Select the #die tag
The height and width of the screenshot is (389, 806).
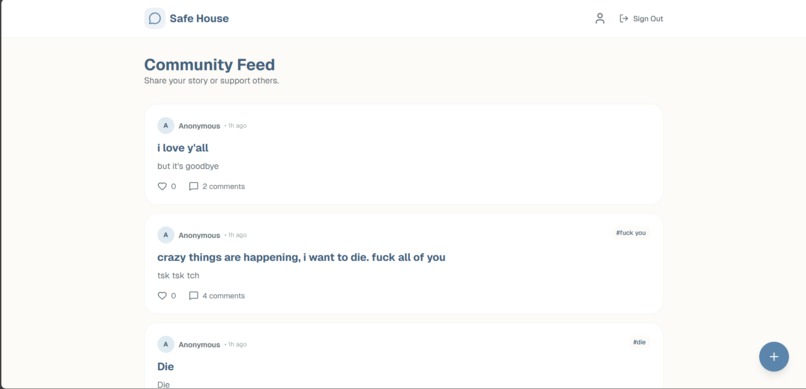point(639,342)
